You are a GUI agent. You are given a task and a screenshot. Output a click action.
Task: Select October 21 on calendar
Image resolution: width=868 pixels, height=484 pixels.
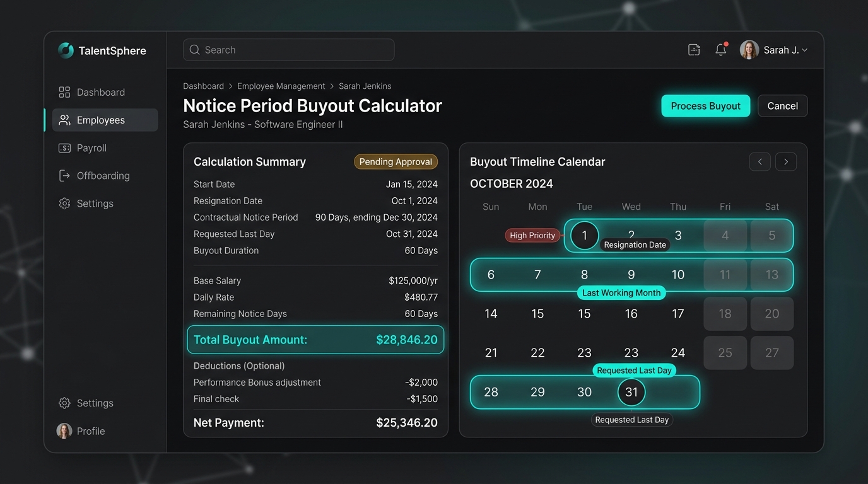click(x=491, y=353)
